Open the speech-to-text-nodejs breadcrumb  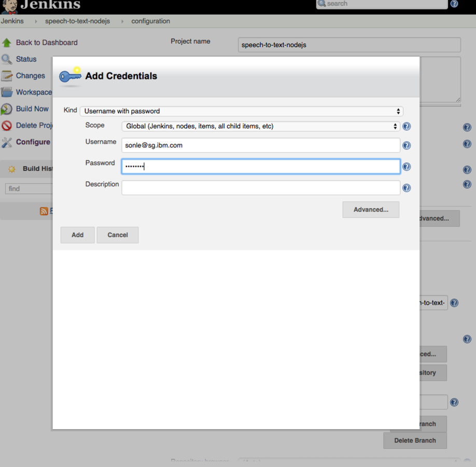(x=77, y=21)
